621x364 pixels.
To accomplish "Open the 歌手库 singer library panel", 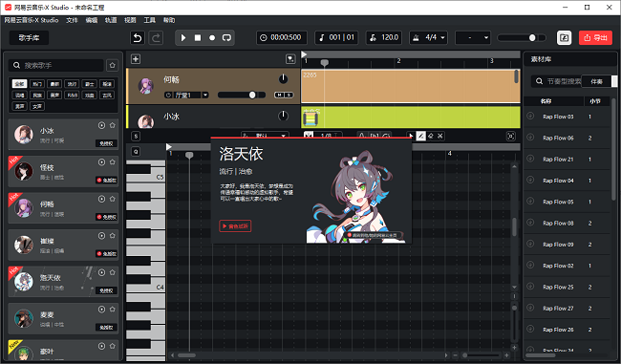I will pyautogui.click(x=29, y=37).
